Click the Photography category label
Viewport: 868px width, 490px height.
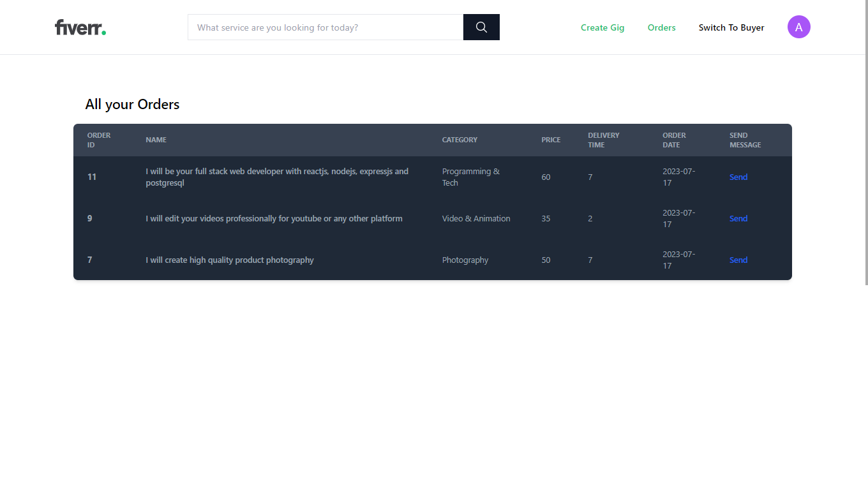tap(465, 260)
